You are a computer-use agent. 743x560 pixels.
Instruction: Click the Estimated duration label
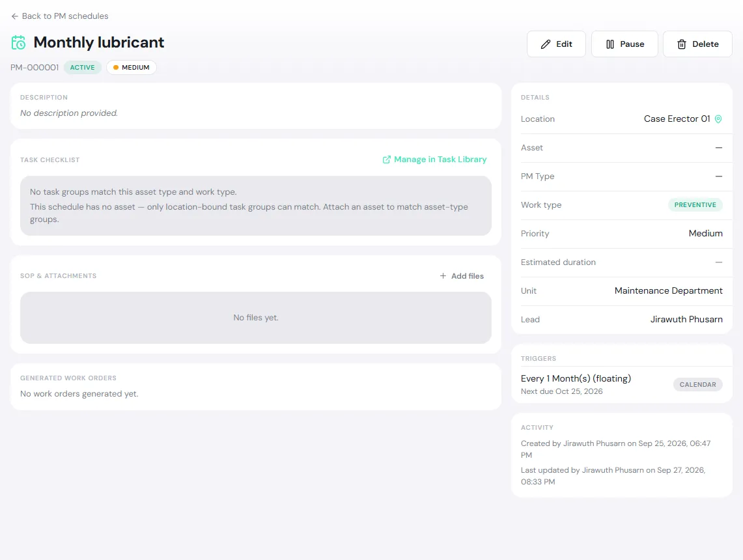558,262
